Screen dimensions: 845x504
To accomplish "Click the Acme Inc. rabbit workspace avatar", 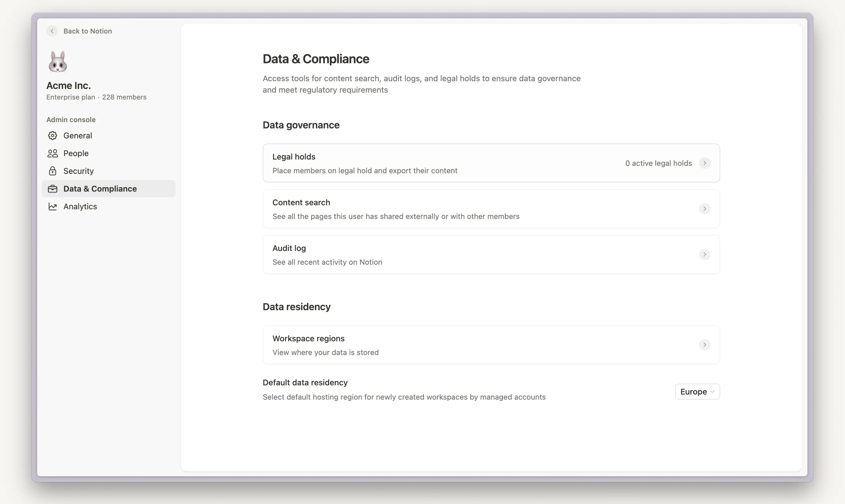I will tap(58, 61).
